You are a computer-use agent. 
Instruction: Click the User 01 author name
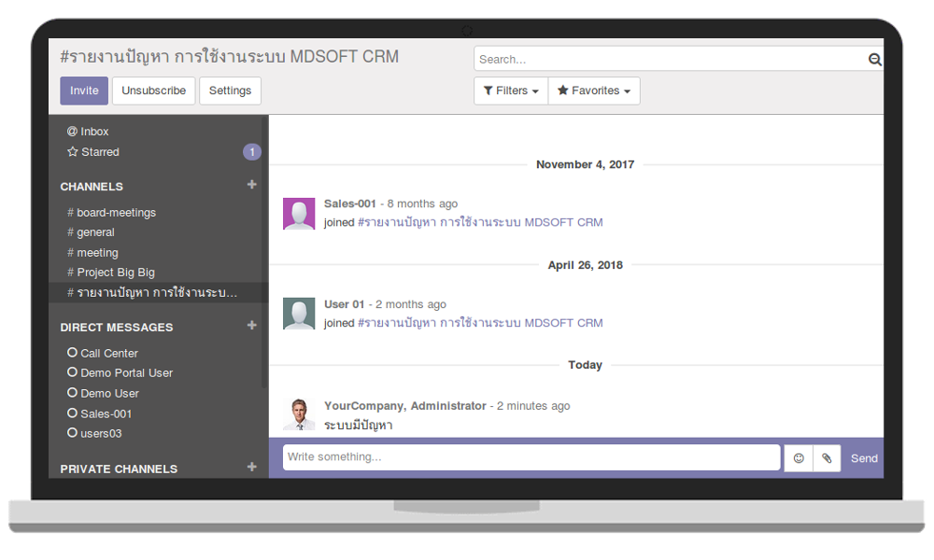[344, 304]
